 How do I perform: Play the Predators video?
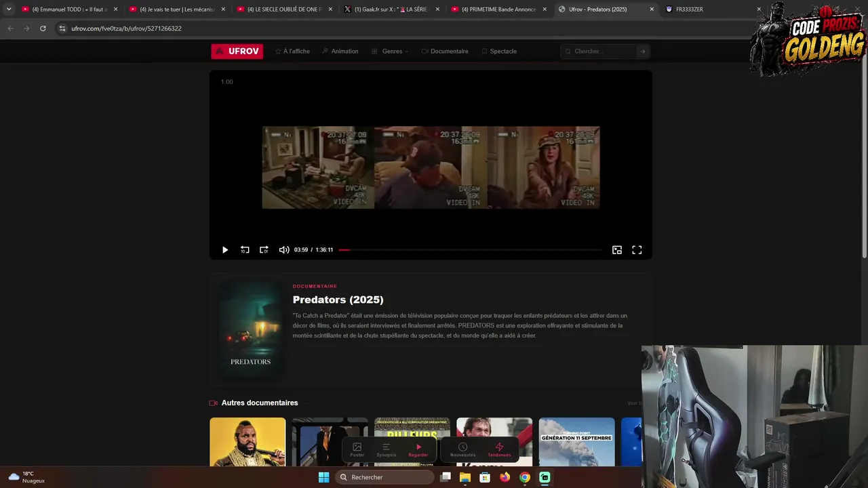pyautogui.click(x=225, y=250)
